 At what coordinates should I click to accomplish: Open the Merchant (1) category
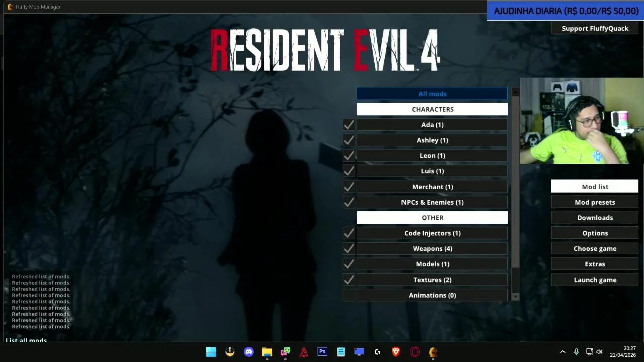coord(432,187)
